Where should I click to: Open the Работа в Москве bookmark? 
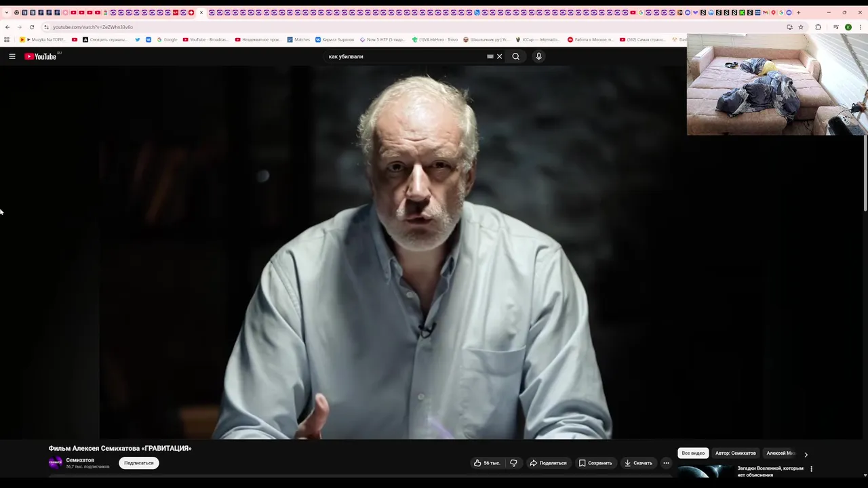591,39
